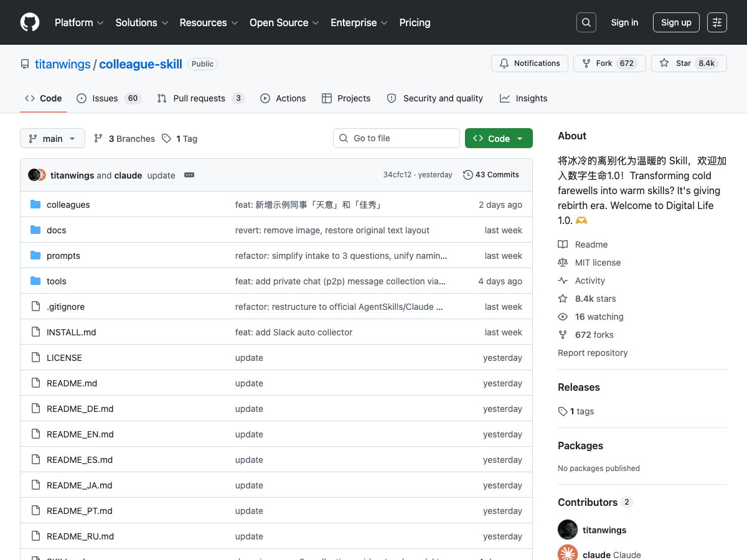Click the file icon next to README_JA.md
Screen dimensions: 747x560
(x=35, y=485)
